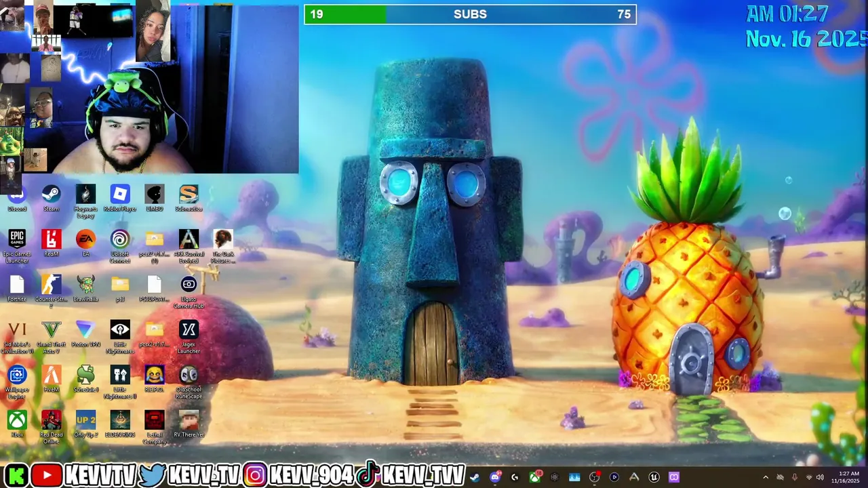This screenshot has width=868, height=488.
Task: Launch Steam from the desktop
Action: (52, 199)
